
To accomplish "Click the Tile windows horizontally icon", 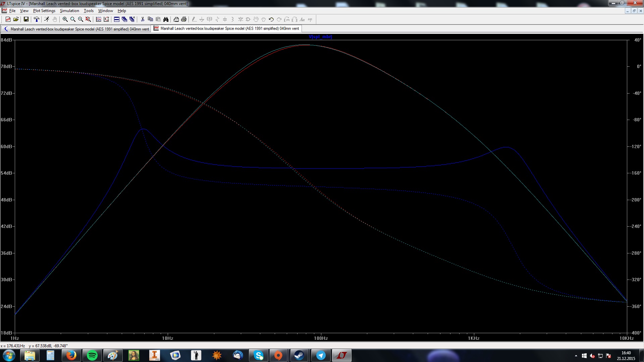I will click(116, 19).
